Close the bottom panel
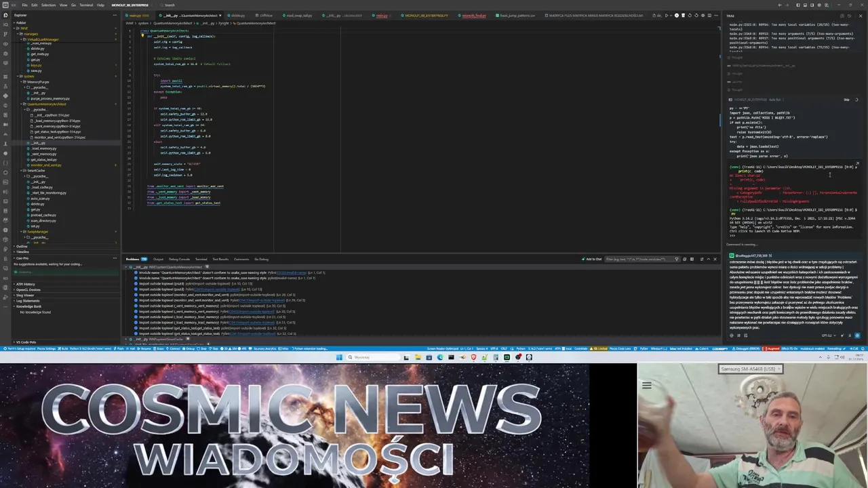The height and width of the screenshot is (488, 868). 715,259
